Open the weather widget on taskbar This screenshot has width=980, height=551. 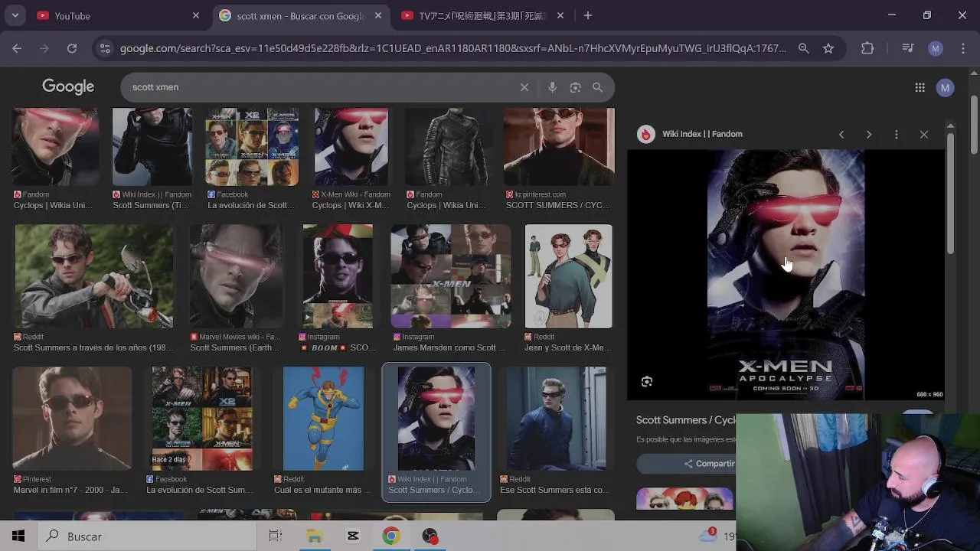point(718,536)
